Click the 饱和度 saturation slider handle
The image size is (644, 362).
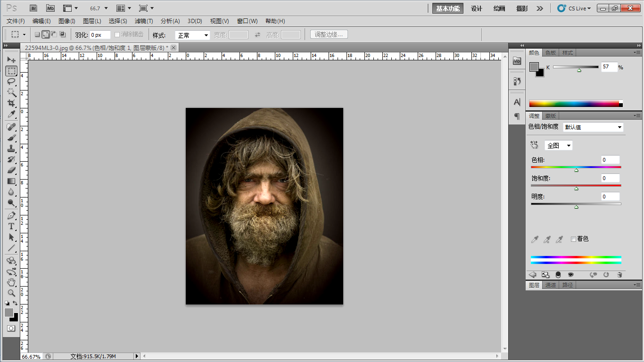pos(576,189)
